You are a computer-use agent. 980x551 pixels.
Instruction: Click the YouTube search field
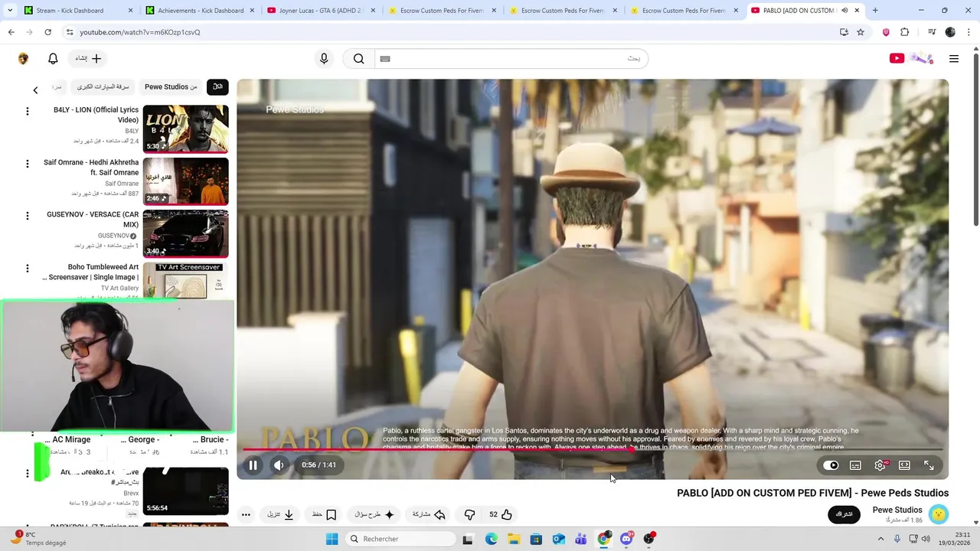[x=511, y=59]
